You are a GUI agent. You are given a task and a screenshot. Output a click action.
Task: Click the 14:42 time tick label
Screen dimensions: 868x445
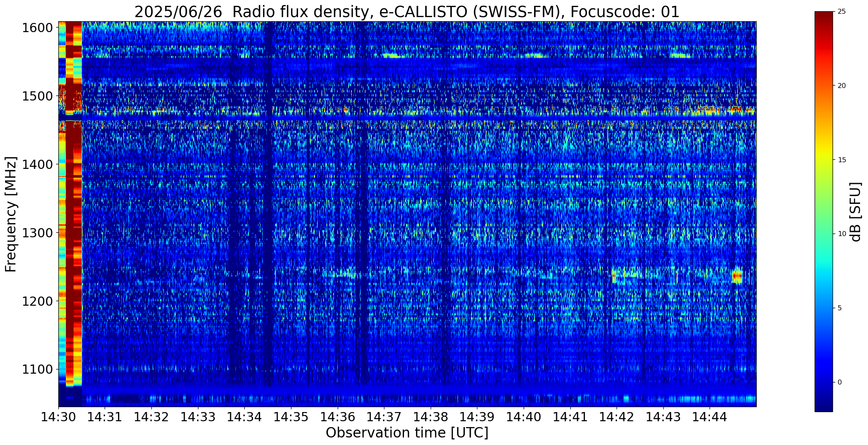pyautogui.click(x=617, y=417)
